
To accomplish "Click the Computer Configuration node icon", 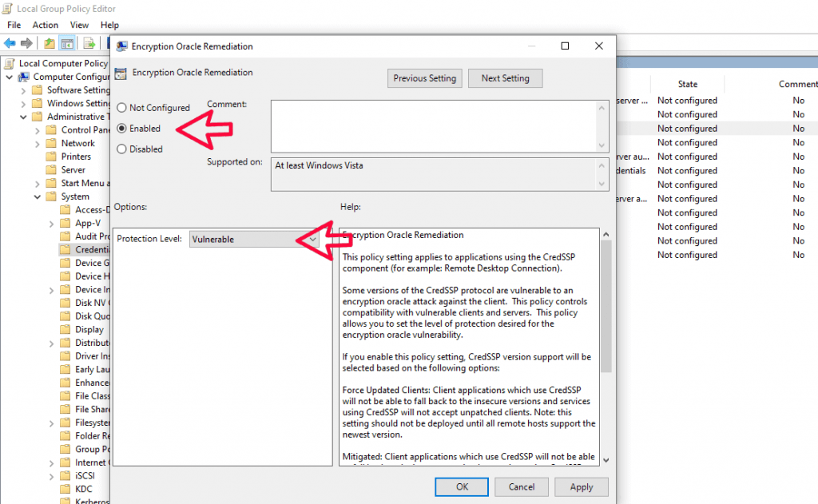I will [x=23, y=76].
